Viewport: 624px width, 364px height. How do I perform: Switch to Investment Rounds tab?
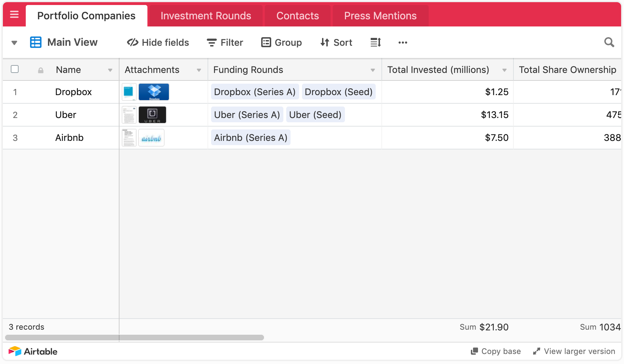click(206, 16)
